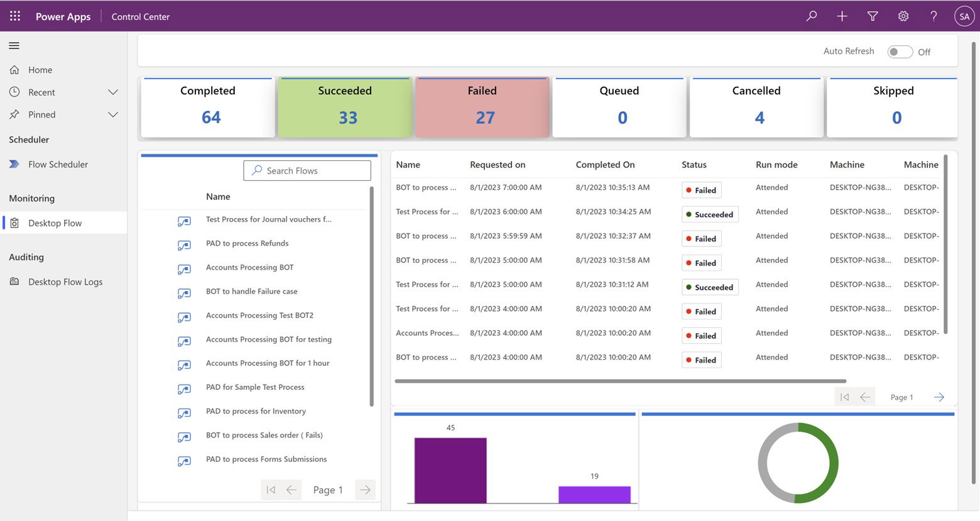Click the search magnifier in top bar

tap(812, 16)
